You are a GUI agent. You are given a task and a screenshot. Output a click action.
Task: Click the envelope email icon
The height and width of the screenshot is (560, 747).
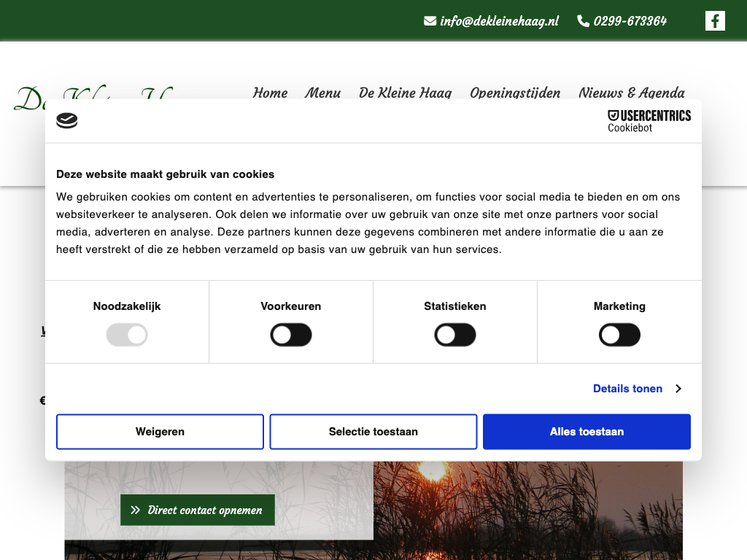[430, 21]
